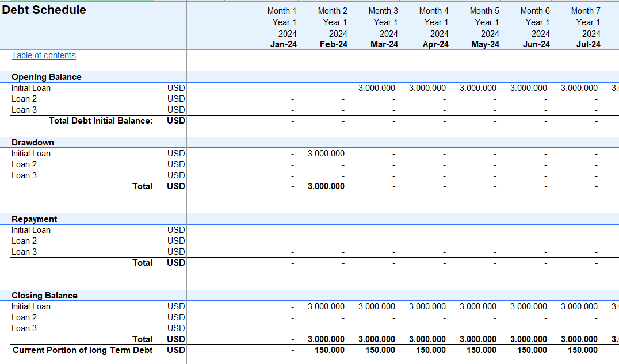Select the Total Debt Initial Balance label
The height and width of the screenshot is (364, 619).
click(101, 121)
